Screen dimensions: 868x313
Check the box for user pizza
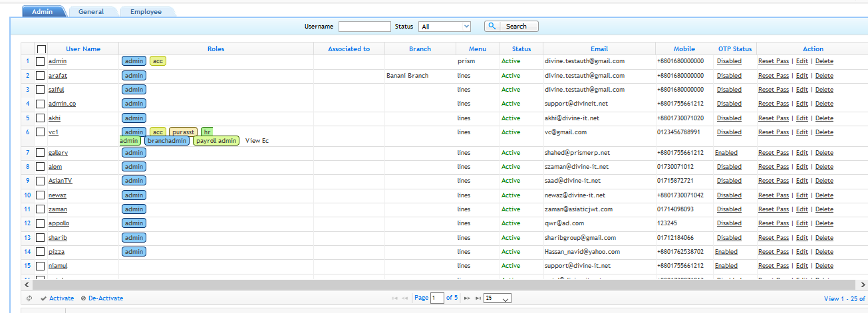click(x=40, y=252)
